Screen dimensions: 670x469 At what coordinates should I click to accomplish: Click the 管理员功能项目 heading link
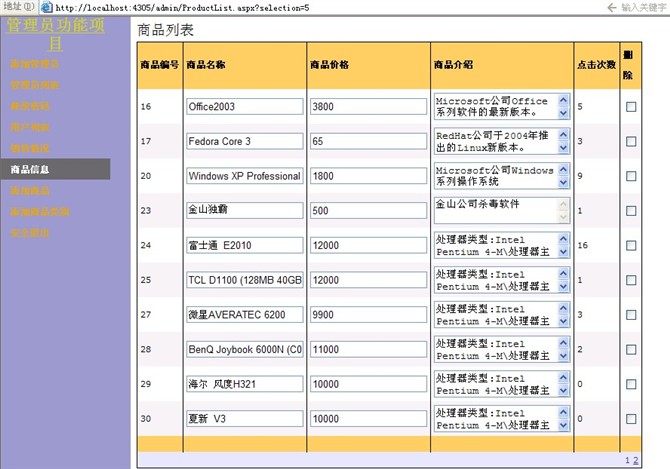[x=55, y=34]
